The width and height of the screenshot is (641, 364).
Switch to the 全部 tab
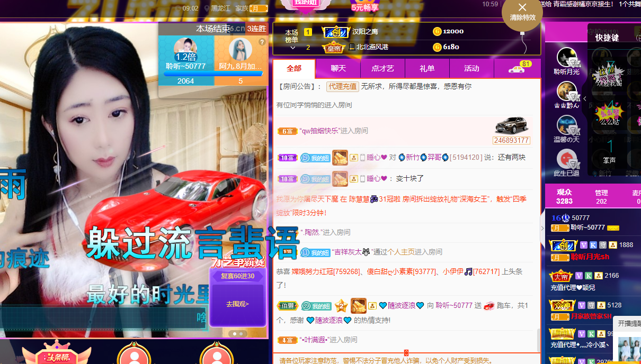pos(294,68)
